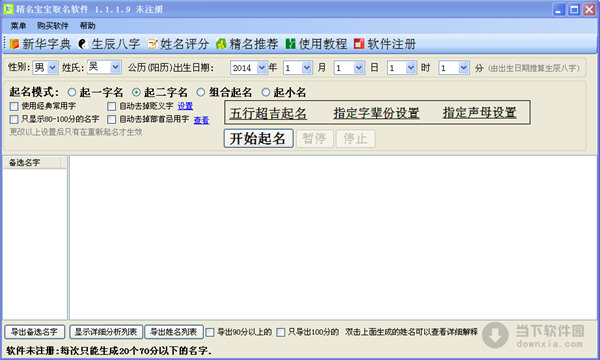Open the birth hour dropdown
The height and width of the screenshot is (360, 600).
[411, 68]
